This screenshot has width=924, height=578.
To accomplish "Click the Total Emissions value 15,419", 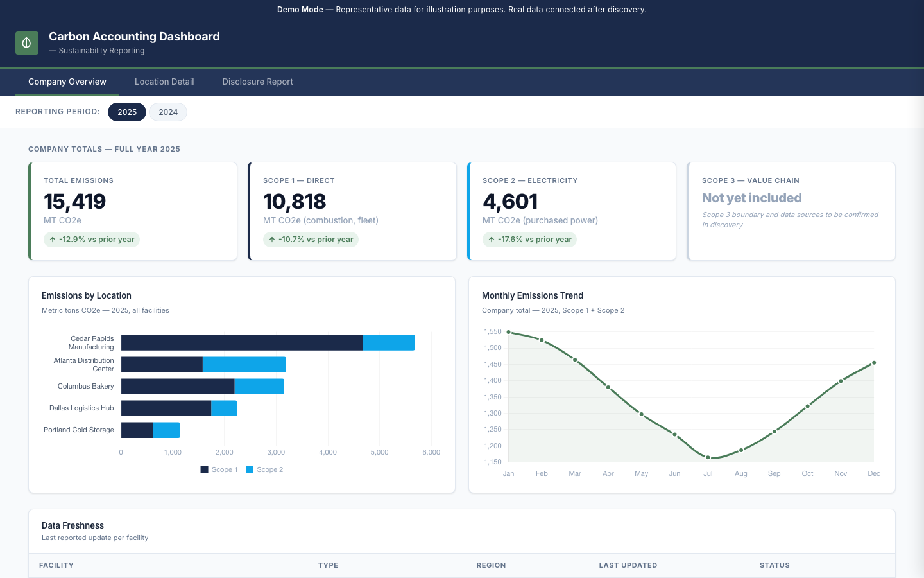I will [75, 202].
